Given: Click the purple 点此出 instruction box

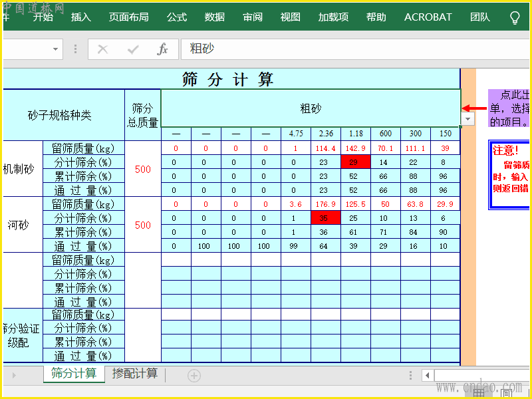Looking at the screenshot, I should (x=509, y=108).
